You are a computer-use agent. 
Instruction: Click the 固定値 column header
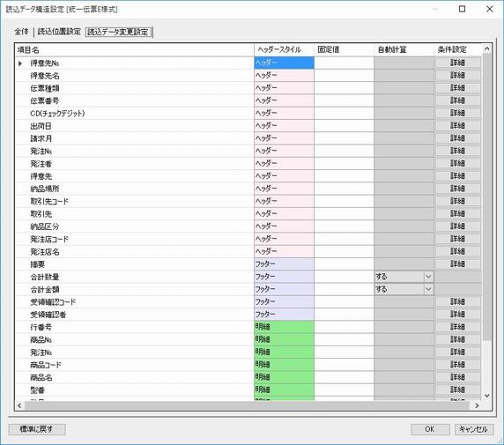[344, 49]
